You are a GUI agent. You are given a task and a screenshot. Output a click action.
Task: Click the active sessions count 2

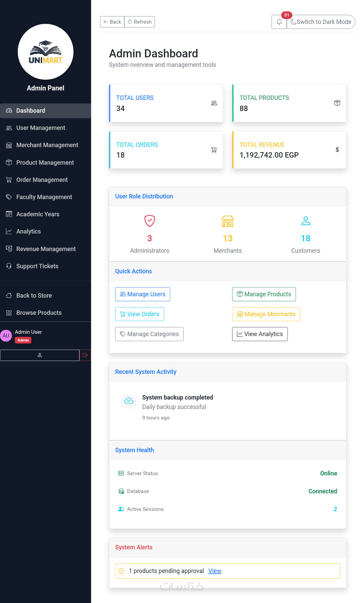(335, 509)
